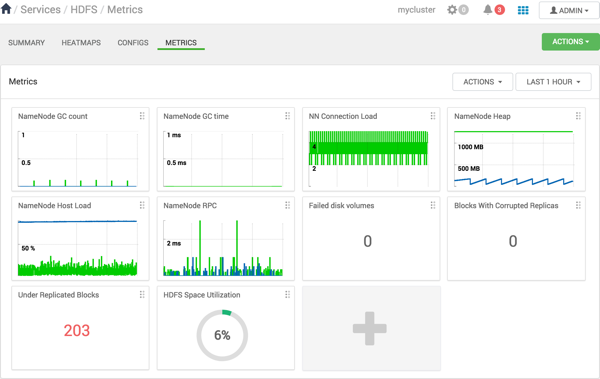This screenshot has height=379, width=600.
Task: Grab the NameNode Heap widget handle
Action: (x=578, y=116)
